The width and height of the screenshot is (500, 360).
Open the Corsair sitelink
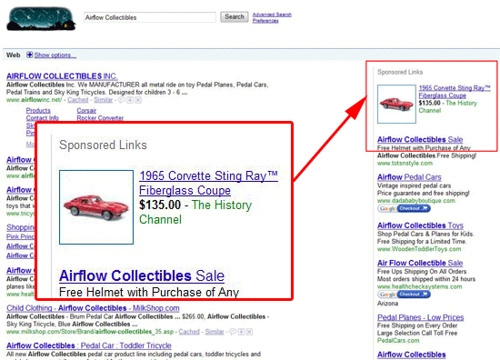click(x=86, y=110)
